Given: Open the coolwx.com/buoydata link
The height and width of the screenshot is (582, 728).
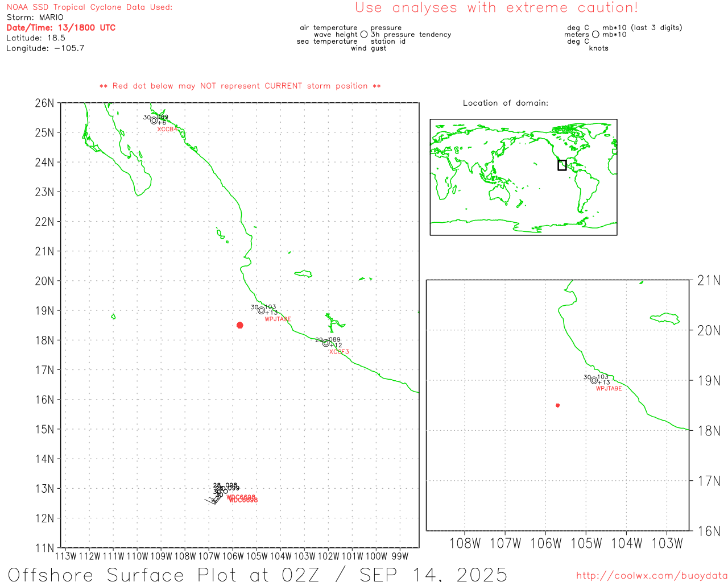Looking at the screenshot, I should 652,576.
